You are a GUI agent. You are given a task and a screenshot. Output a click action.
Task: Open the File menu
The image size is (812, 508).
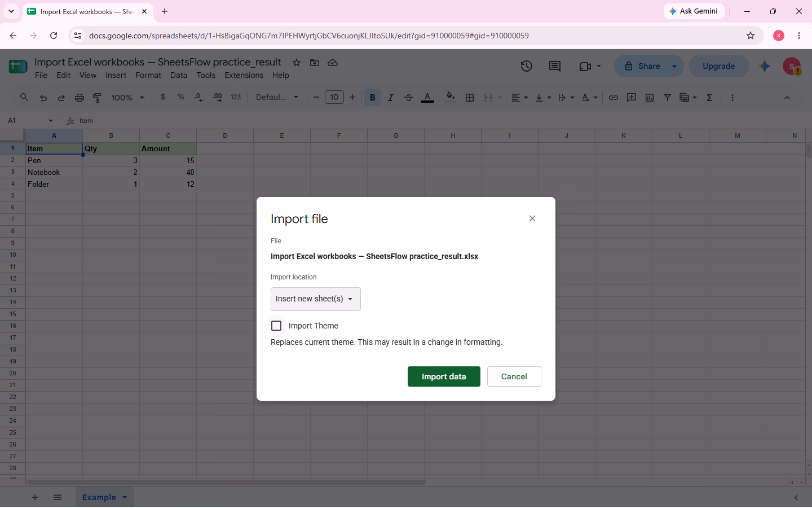point(41,75)
